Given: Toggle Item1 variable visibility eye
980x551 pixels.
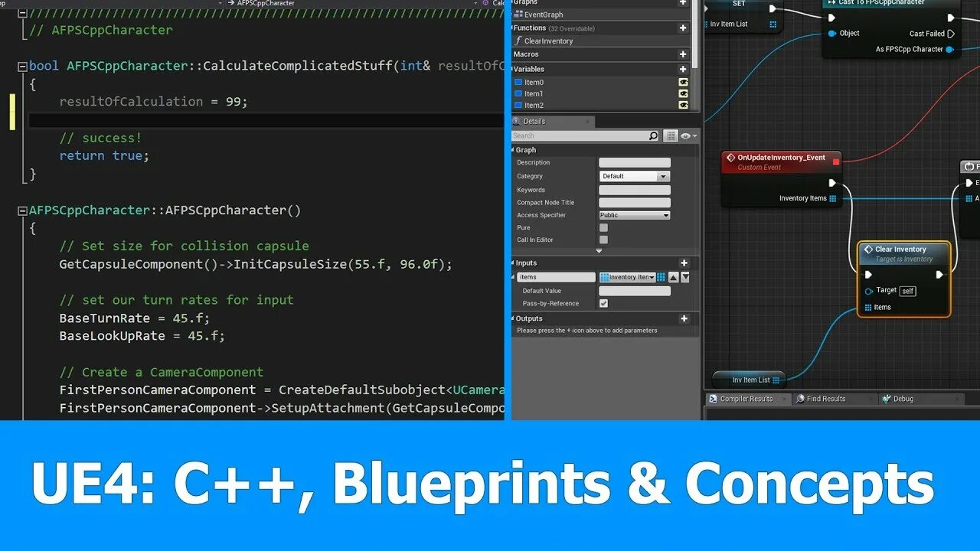Looking at the screenshot, I should pyautogui.click(x=684, y=93).
